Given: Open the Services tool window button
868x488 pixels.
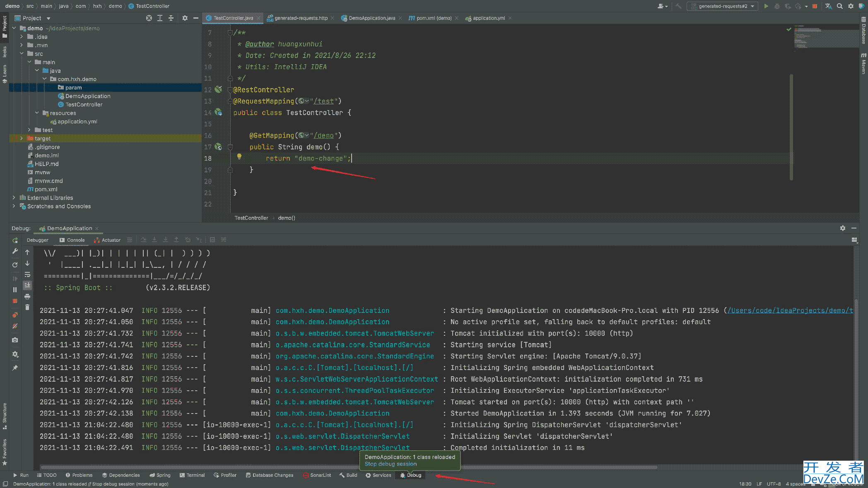Looking at the screenshot, I should [x=378, y=475].
